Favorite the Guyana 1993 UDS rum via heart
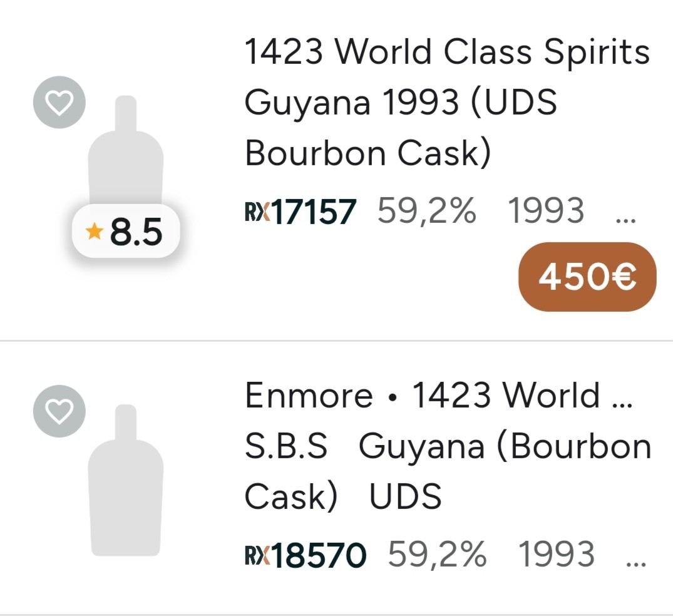This screenshot has height=616, width=673. point(59,102)
